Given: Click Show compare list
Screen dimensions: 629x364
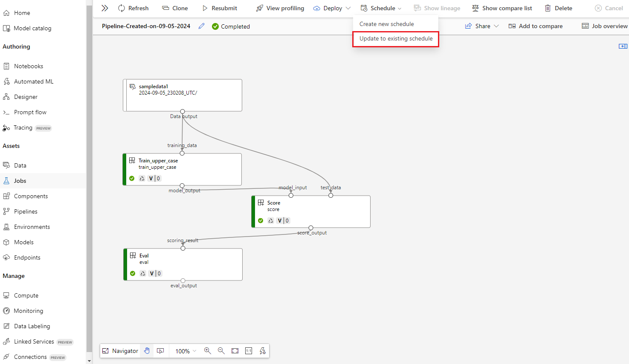Looking at the screenshot, I should pyautogui.click(x=502, y=8).
